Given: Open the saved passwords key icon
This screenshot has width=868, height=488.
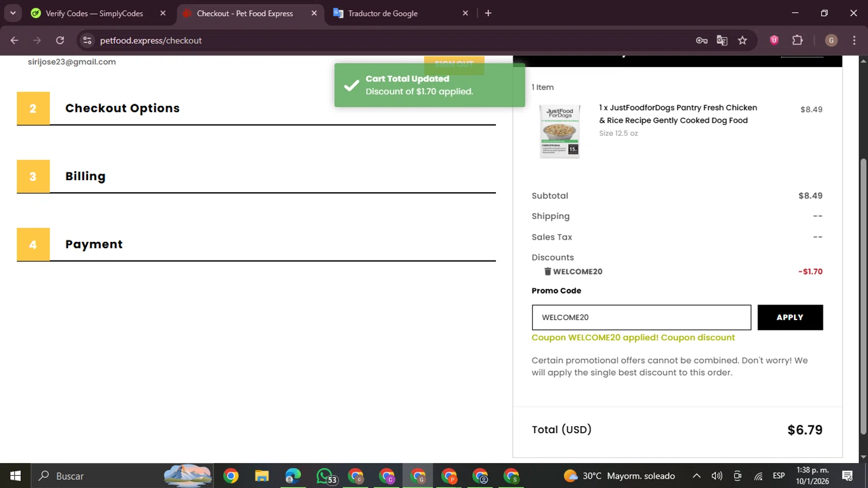Looking at the screenshot, I should 701,41.
